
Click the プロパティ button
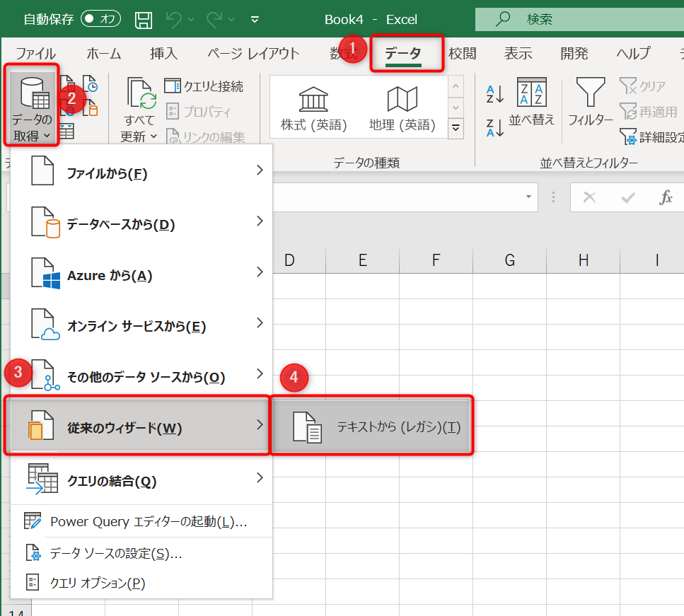[x=199, y=112]
